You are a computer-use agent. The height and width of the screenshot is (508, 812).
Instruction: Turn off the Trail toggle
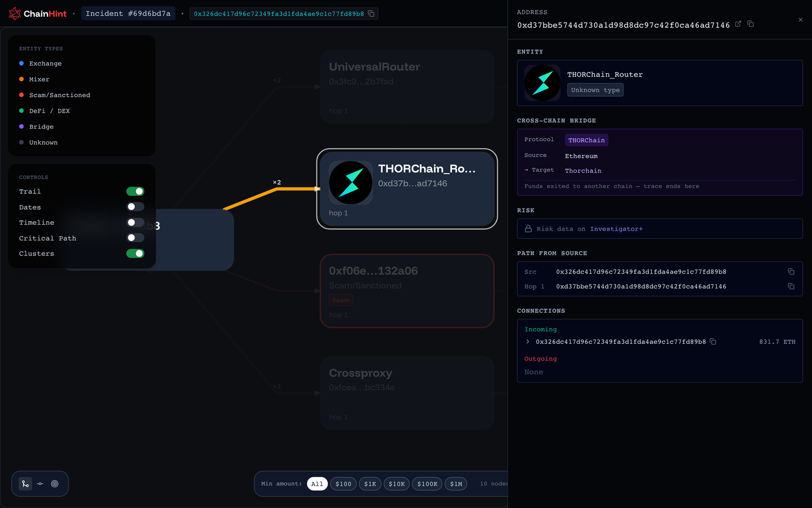135,192
